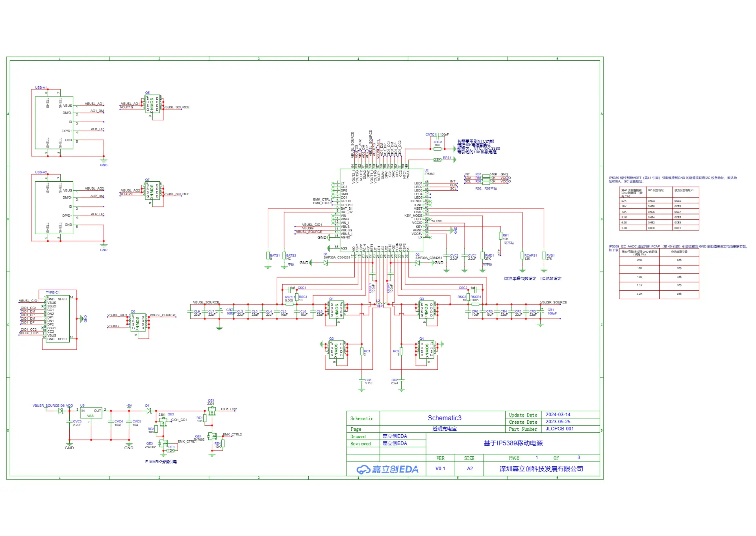The height and width of the screenshot is (536, 756).
Task: Select the Q7 NMOS transistor symbol
Action: pyautogui.click(x=152, y=191)
